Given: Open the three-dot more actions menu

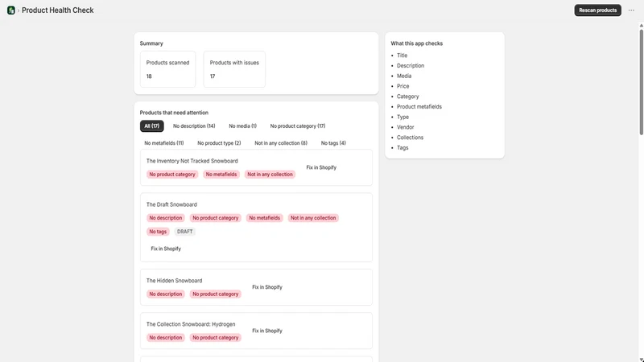Looking at the screenshot, I should tap(631, 10).
